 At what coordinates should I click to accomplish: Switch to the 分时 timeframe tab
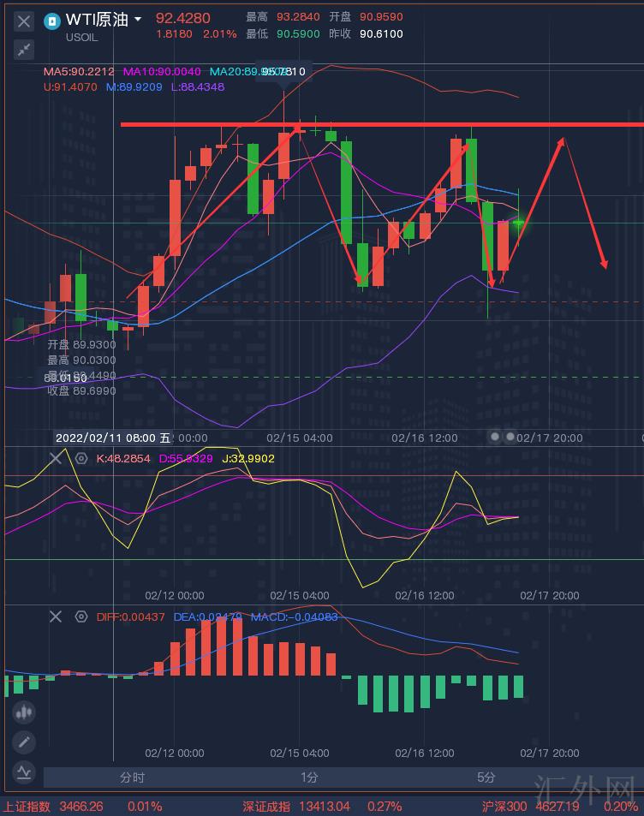coord(132,777)
